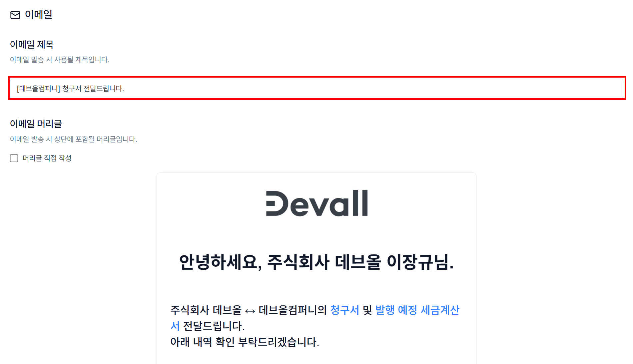The image size is (633, 364).
Task: Enable the 머리글 직접 작성 checkbox
Action: [14, 158]
